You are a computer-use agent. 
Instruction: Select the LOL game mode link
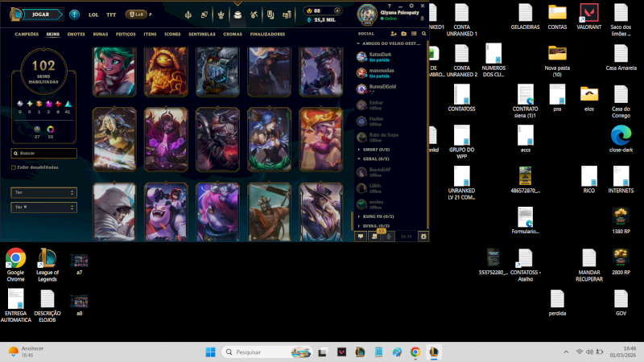click(93, 14)
